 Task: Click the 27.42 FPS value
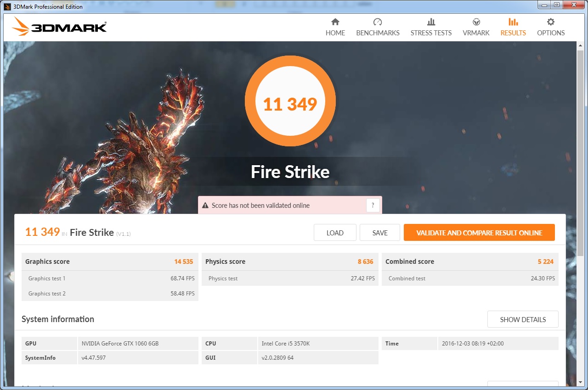[x=363, y=279]
